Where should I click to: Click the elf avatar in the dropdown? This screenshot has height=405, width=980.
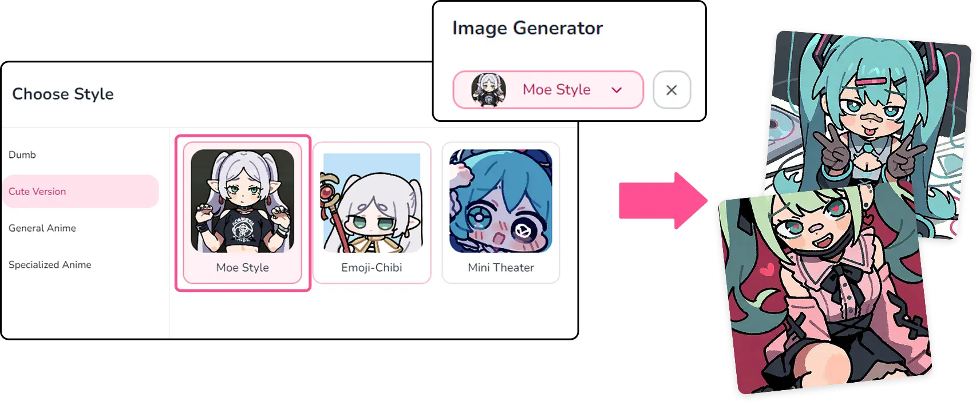coord(488,90)
